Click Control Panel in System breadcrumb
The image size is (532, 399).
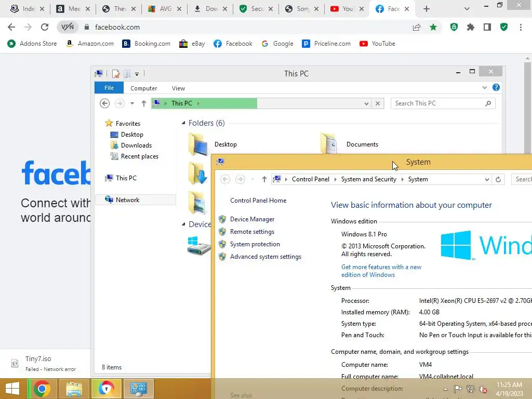click(311, 179)
